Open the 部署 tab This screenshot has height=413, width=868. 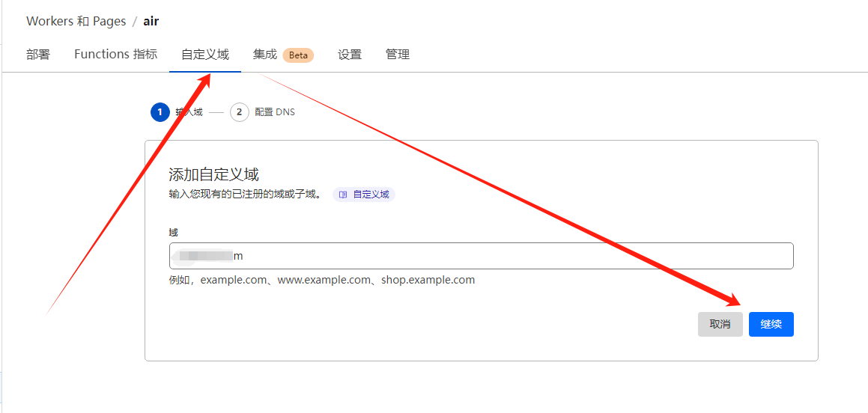tap(38, 55)
